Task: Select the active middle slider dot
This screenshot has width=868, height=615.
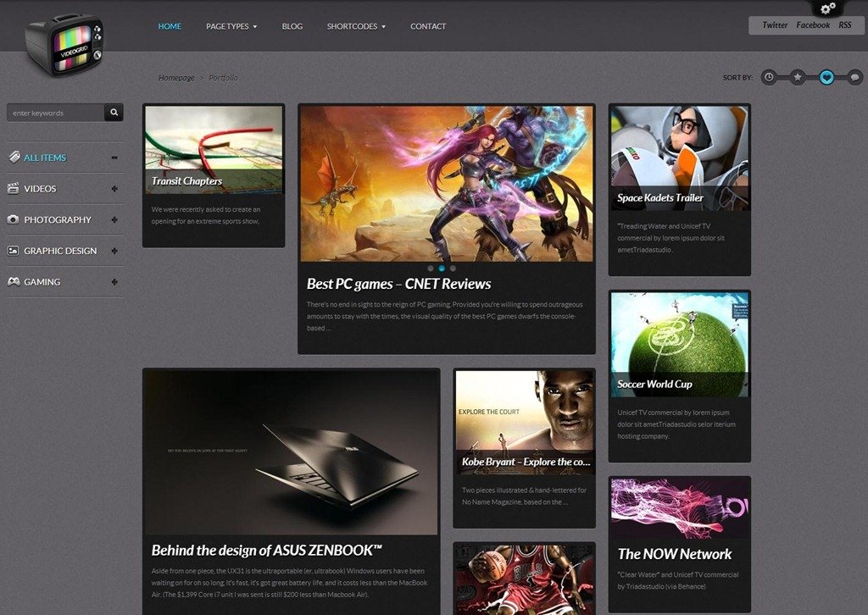Action: point(442,269)
